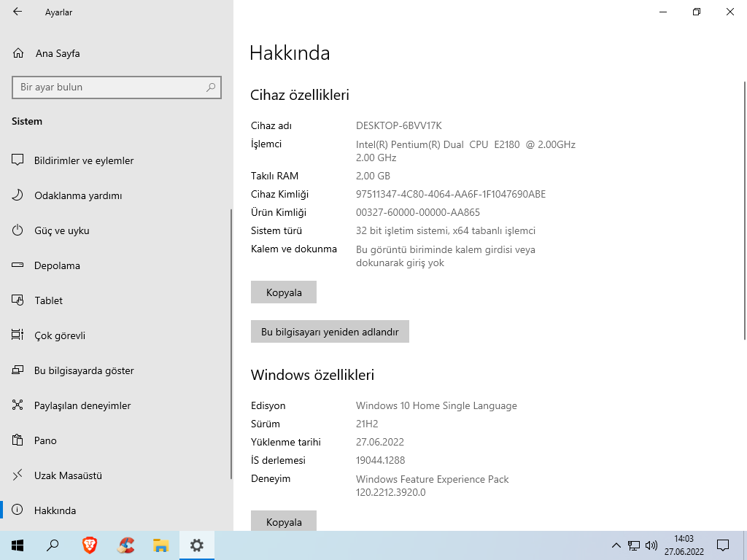Viewport: 747px width, 560px height.
Task: Click the settings page vertical scrollbar
Action: click(x=745, y=211)
